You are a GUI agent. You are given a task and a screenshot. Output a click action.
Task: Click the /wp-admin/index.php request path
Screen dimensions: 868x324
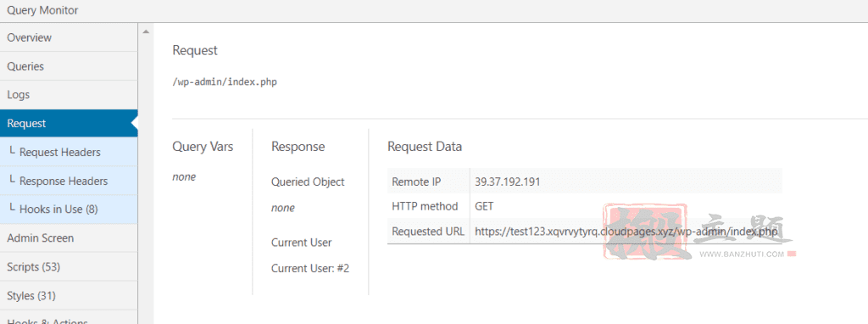(x=225, y=82)
